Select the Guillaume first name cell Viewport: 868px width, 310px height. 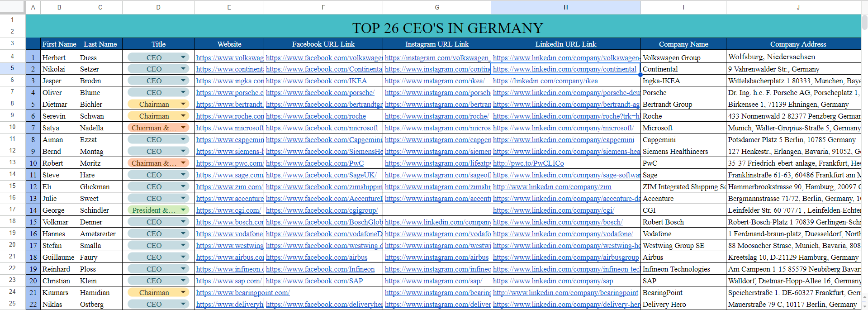59,257
